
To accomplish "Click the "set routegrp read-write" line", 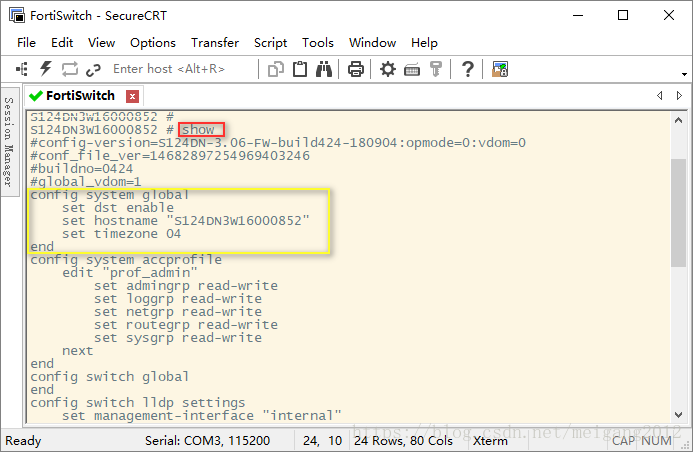I will tap(186, 325).
